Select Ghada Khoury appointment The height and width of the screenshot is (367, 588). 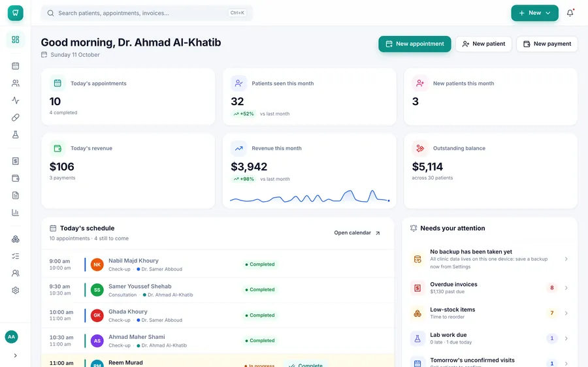click(218, 315)
